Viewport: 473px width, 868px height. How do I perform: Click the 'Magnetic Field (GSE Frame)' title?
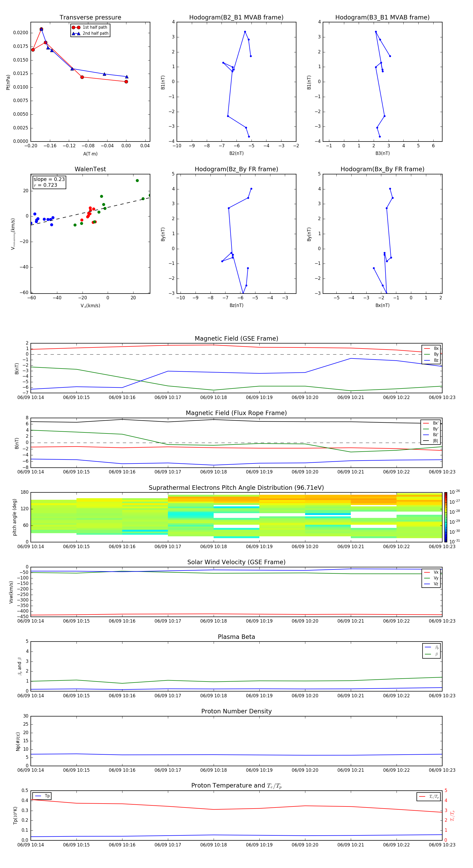(236, 339)
